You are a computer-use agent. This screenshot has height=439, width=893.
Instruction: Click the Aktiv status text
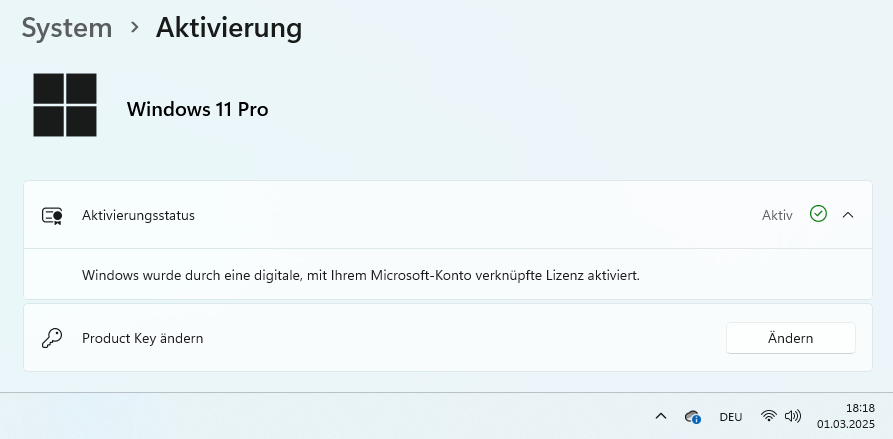[777, 215]
